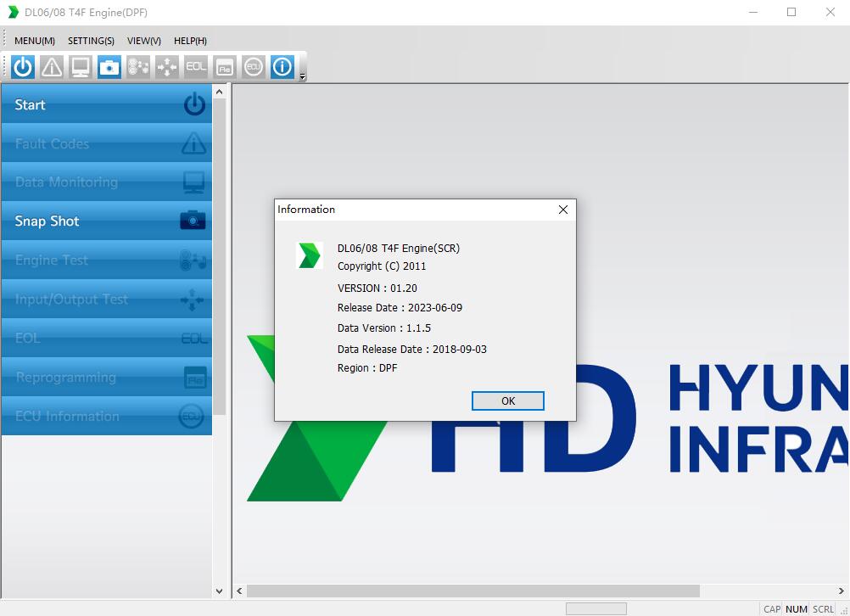The height and width of the screenshot is (616, 850).
Task: Click the warning triangle icon on Fault Codes row
Action: (x=193, y=143)
